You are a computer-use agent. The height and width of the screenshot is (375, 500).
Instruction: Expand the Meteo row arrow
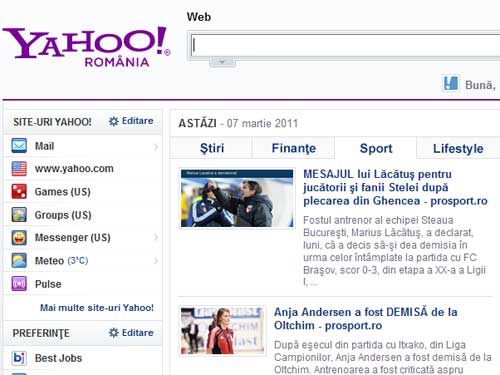click(x=156, y=261)
